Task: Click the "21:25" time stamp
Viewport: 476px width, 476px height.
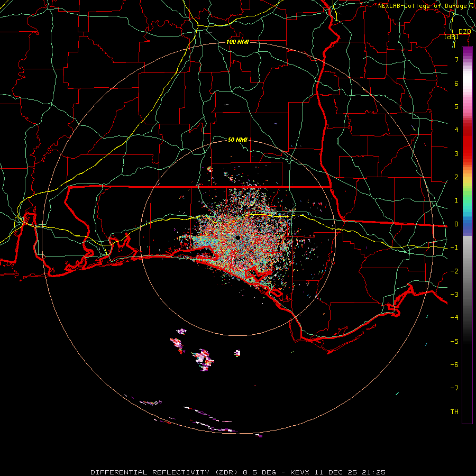Action: (374, 472)
